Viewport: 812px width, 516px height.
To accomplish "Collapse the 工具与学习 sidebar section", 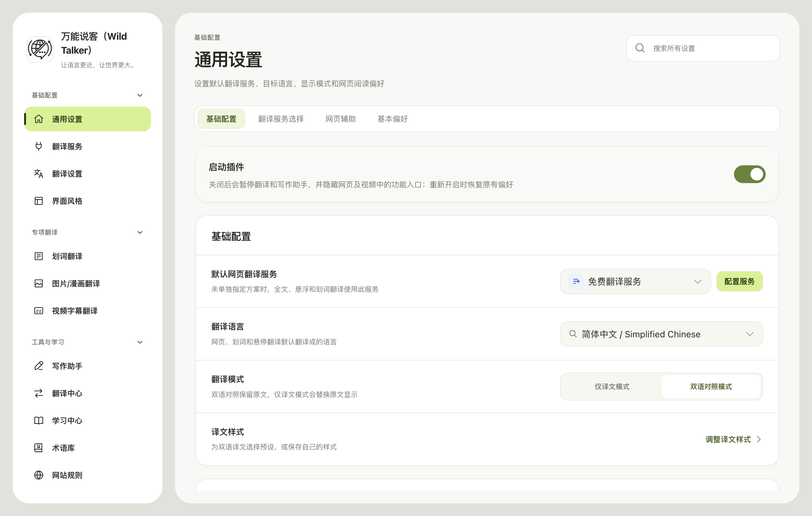I will (140, 342).
